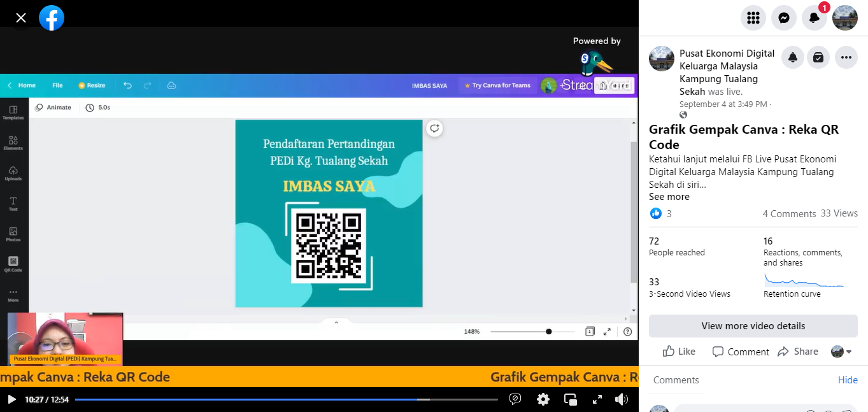This screenshot has width=868, height=412.
Task: Open Messenger chats
Action: click(784, 18)
